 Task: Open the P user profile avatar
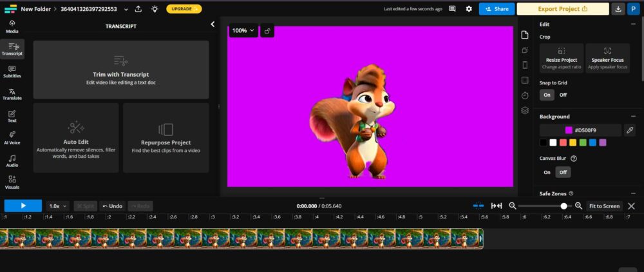tap(633, 8)
